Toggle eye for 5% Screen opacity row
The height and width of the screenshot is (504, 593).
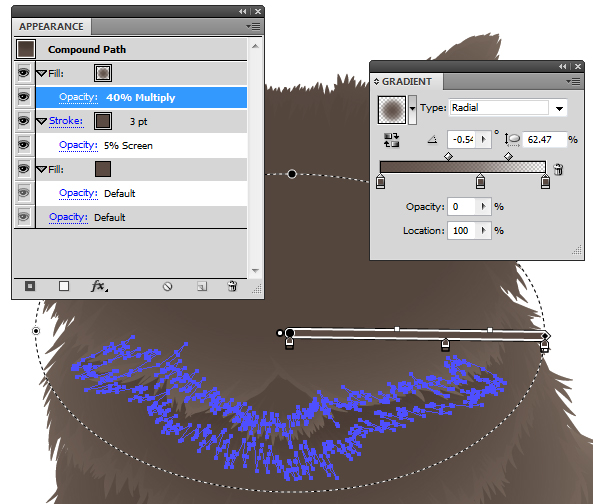[24, 145]
